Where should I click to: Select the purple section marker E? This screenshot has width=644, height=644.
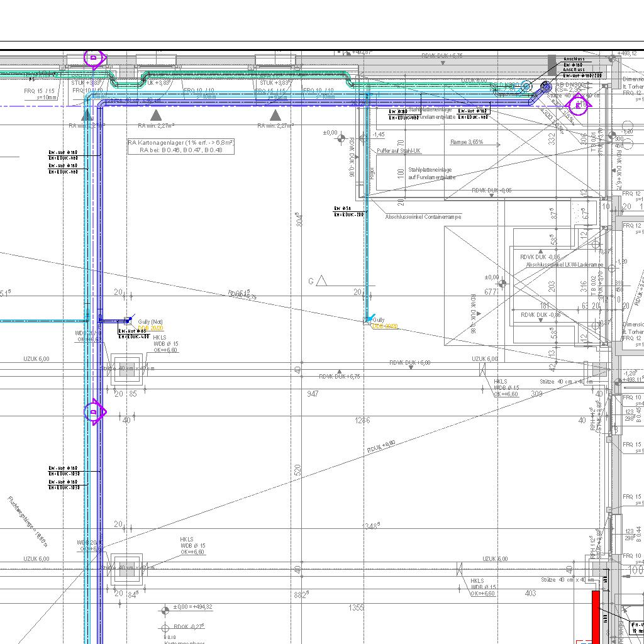click(x=579, y=106)
